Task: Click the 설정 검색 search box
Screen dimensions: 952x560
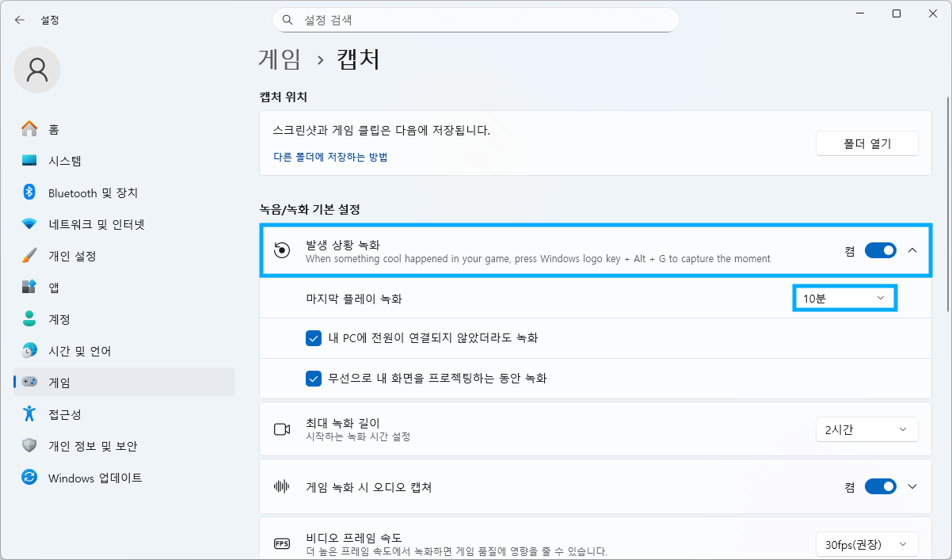Action: 475,20
